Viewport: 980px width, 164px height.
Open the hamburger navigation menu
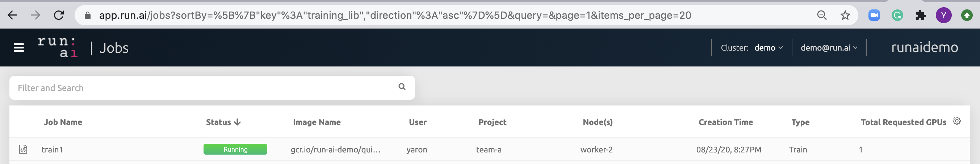pos(18,48)
